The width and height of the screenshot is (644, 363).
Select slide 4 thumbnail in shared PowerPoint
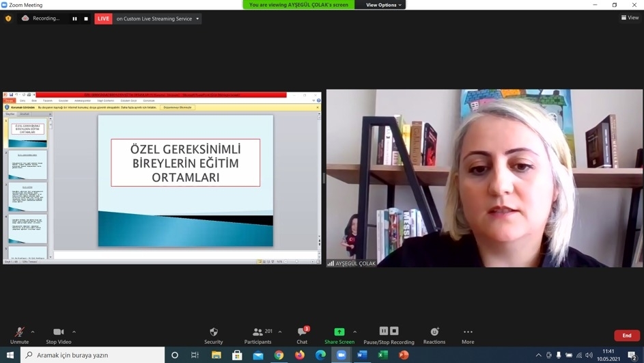click(27, 229)
